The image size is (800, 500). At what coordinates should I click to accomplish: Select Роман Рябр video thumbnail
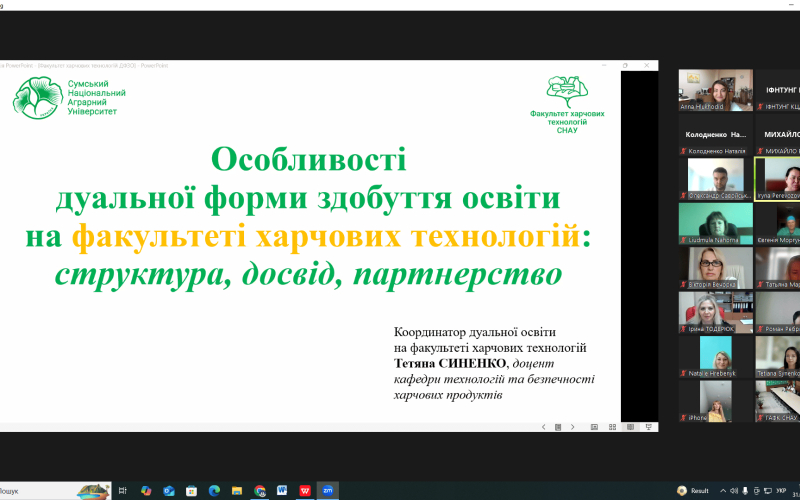click(778, 312)
